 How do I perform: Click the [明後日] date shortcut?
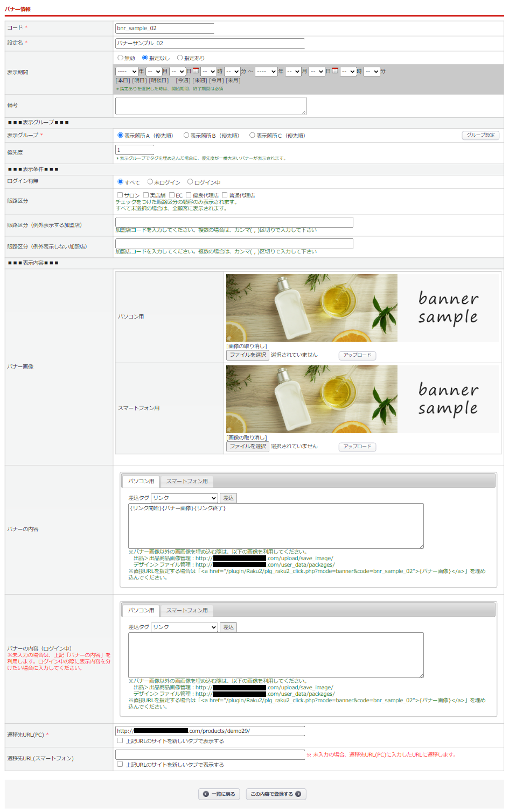coord(159,80)
